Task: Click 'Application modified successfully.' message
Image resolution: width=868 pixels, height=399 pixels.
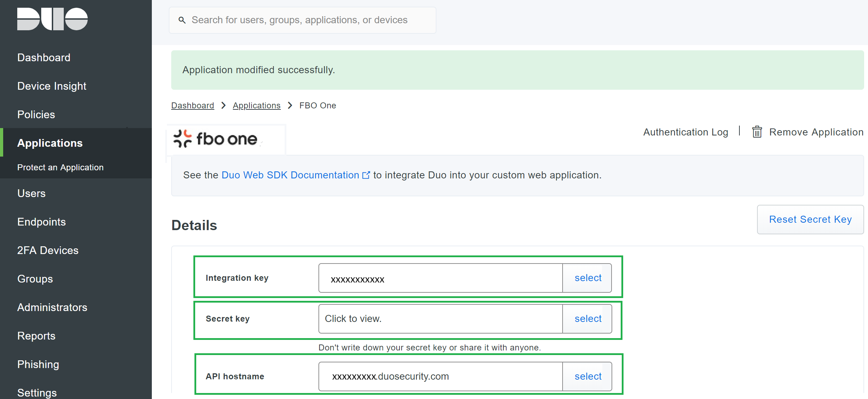Action: (x=259, y=70)
